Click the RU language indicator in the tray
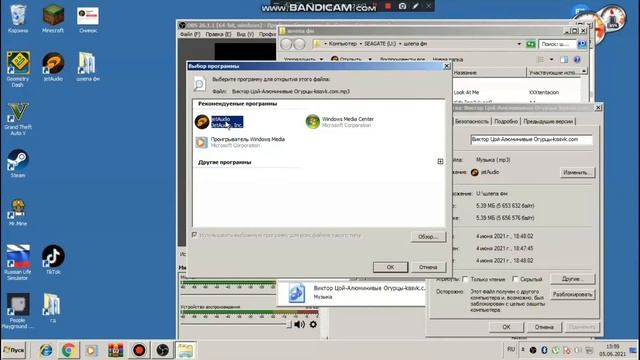 click(x=511, y=349)
